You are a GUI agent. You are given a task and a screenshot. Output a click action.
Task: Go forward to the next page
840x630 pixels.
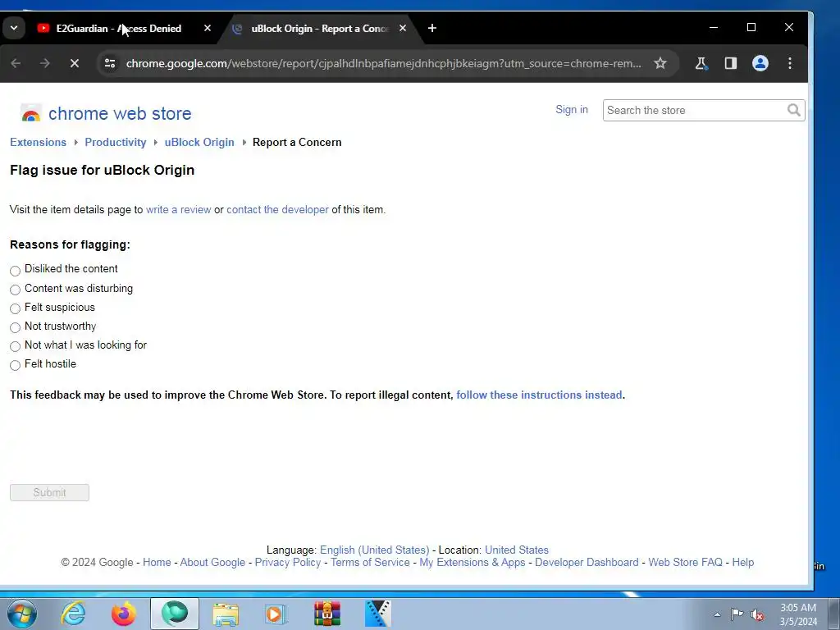point(45,63)
